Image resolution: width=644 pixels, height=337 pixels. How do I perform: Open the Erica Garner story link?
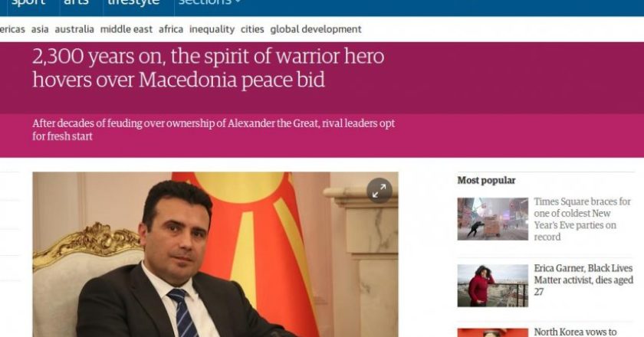pyautogui.click(x=583, y=280)
